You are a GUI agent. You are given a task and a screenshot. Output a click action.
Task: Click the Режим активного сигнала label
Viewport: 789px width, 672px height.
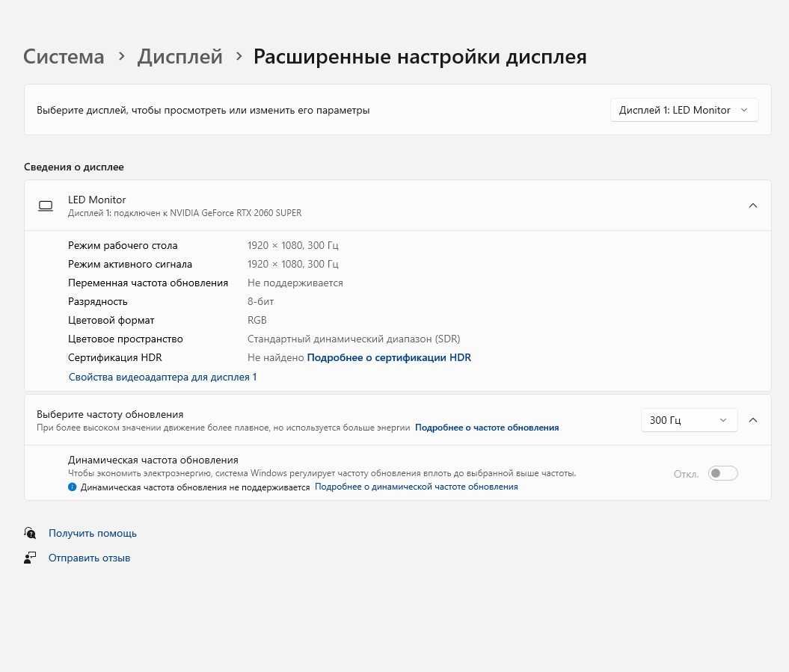pyautogui.click(x=130, y=264)
